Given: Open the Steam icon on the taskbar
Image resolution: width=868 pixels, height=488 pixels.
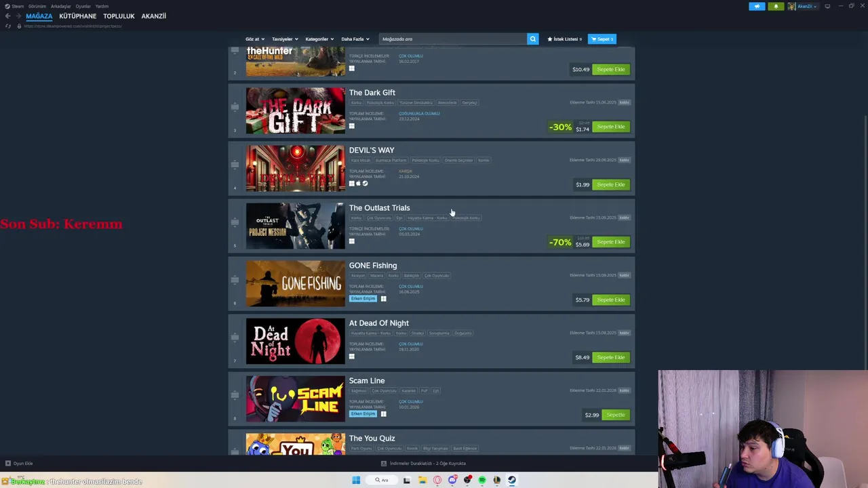Looking at the screenshot, I should point(512,480).
